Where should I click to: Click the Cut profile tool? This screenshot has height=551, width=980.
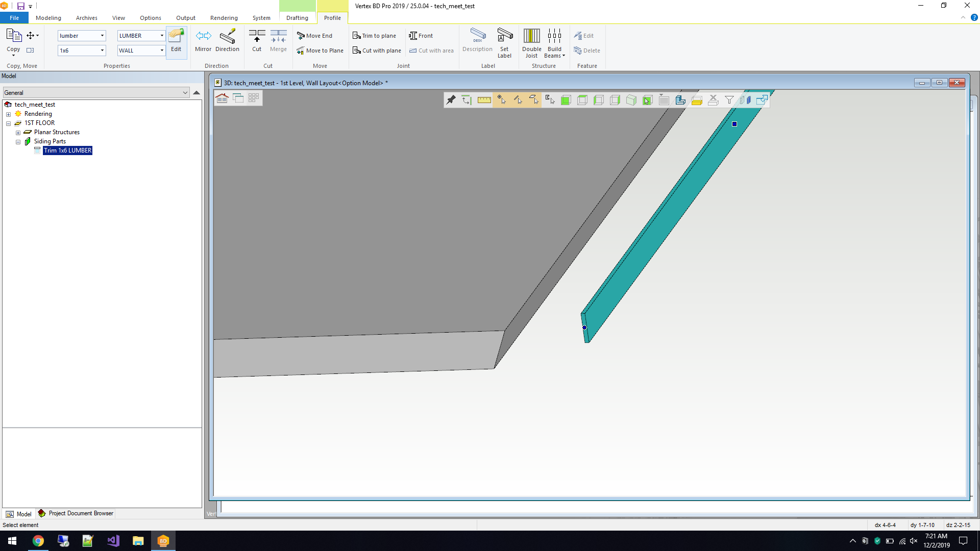click(x=257, y=40)
